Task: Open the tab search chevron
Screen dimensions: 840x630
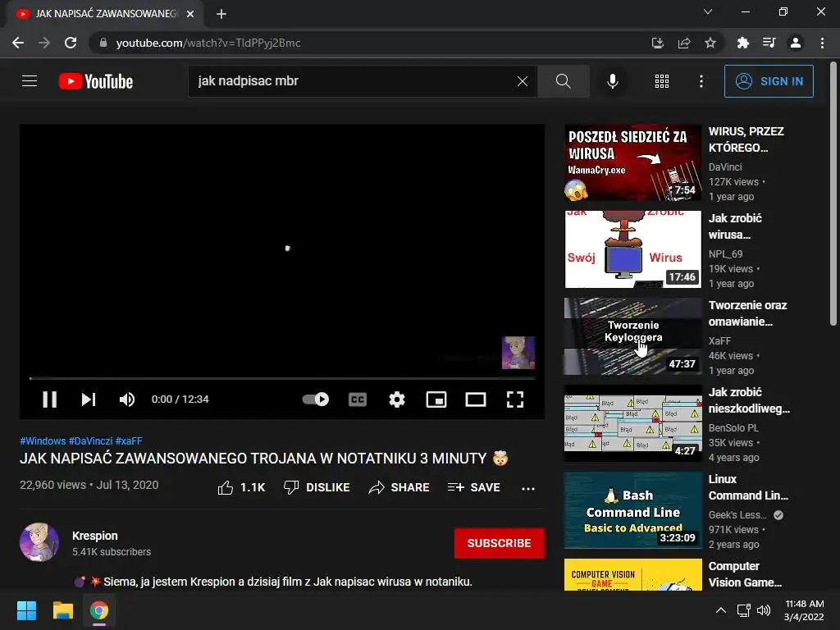Action: coord(708,11)
